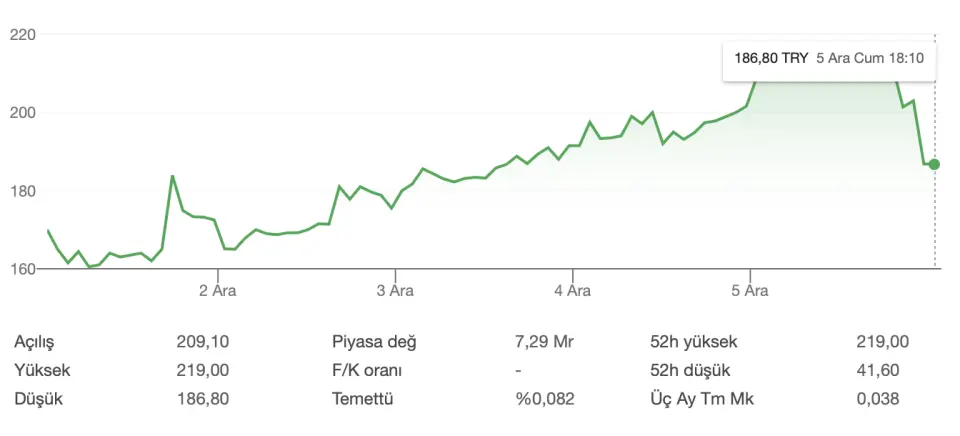This screenshot has height=436, width=960.
Task: Select the Açılış value 209,10
Action: [x=202, y=342]
